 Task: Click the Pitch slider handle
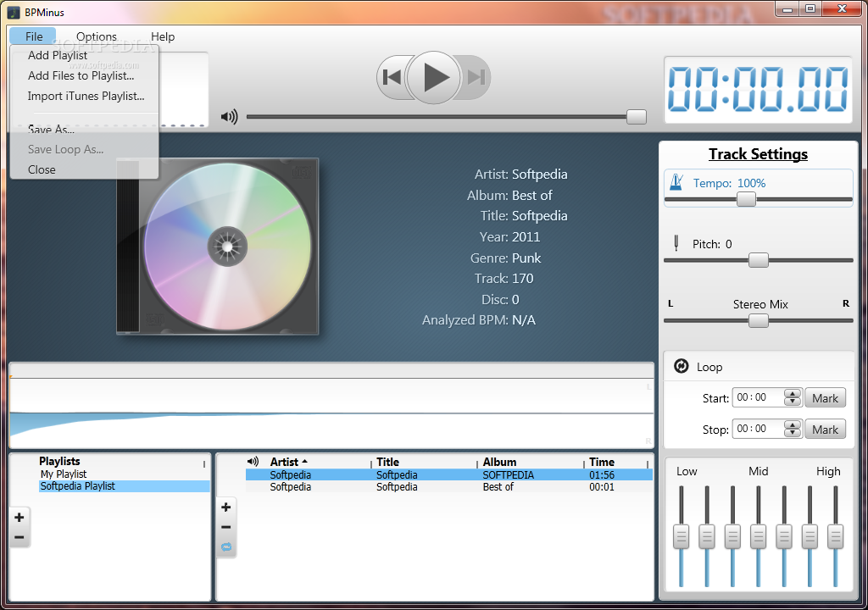759,260
